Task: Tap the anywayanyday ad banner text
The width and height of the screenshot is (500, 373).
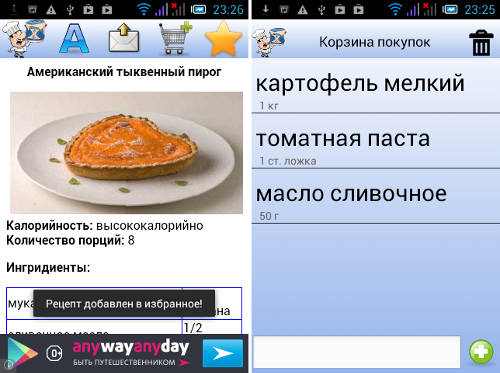Action: 131,353
